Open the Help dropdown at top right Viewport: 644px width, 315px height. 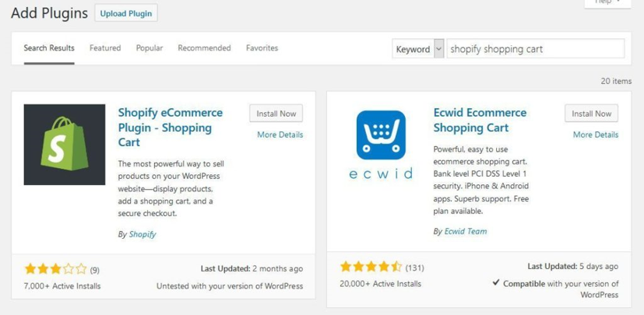pos(607,3)
